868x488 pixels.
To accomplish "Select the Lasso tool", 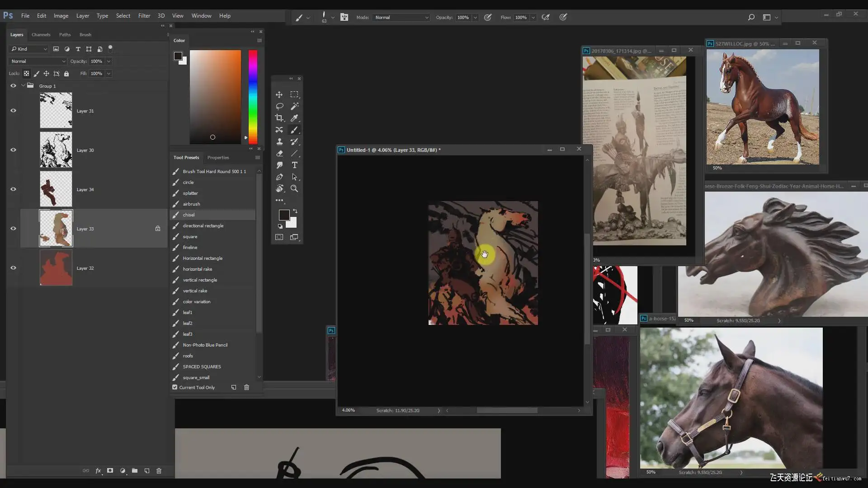I will [279, 106].
